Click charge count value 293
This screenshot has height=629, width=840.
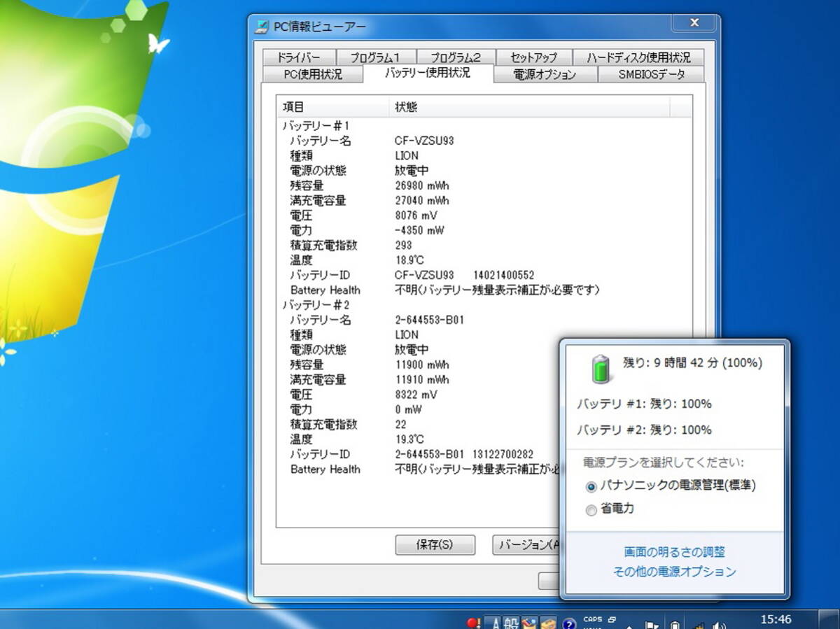click(x=403, y=246)
